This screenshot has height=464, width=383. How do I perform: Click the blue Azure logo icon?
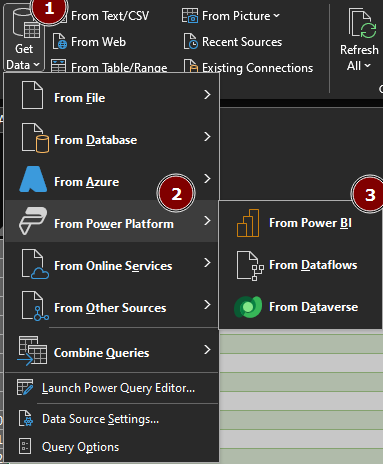[33, 179]
